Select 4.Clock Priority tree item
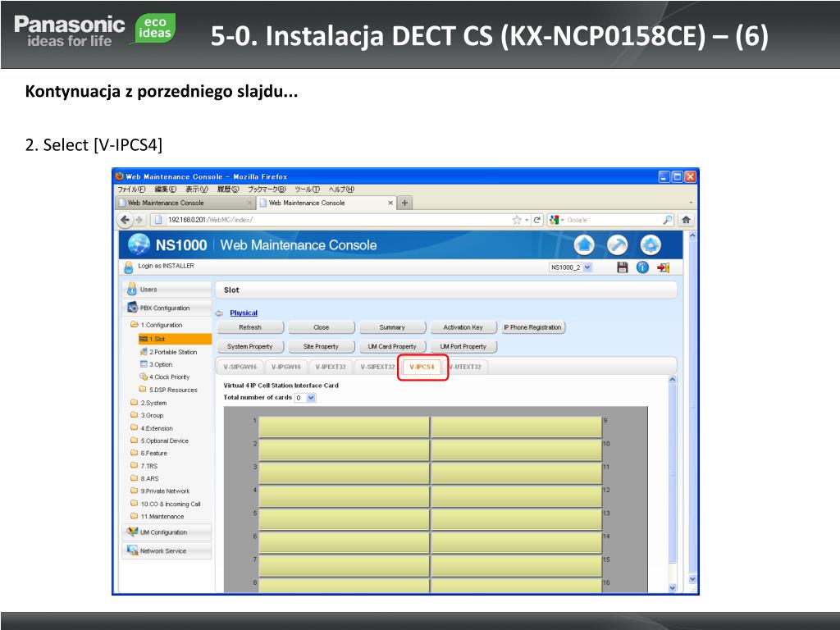 (164, 377)
